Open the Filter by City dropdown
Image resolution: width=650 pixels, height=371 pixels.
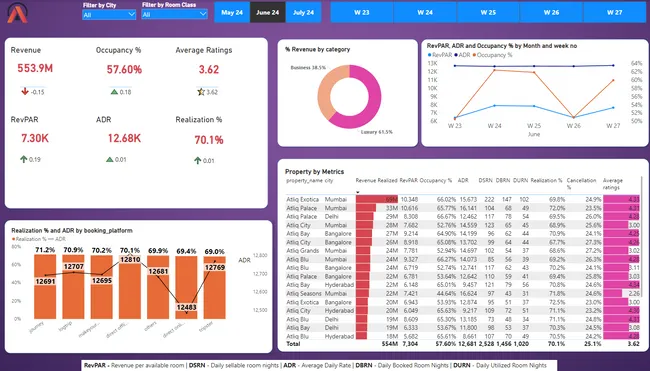109,15
